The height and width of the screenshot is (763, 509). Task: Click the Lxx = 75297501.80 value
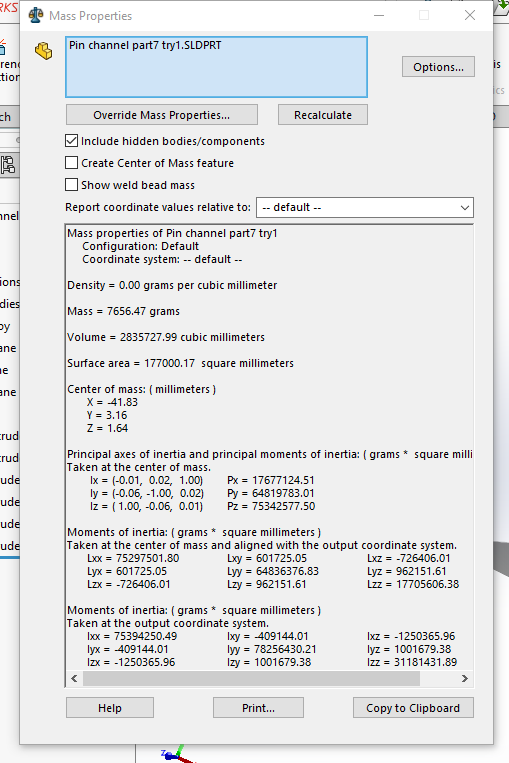(133, 559)
